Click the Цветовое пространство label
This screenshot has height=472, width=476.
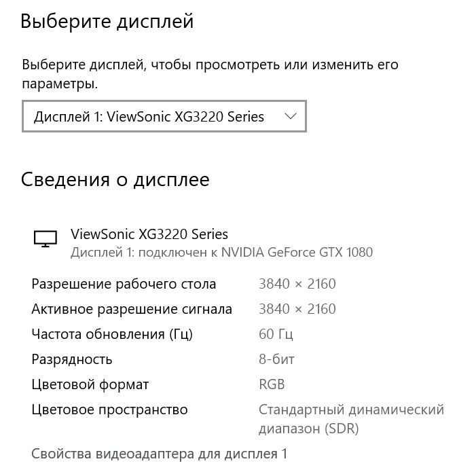(x=109, y=410)
